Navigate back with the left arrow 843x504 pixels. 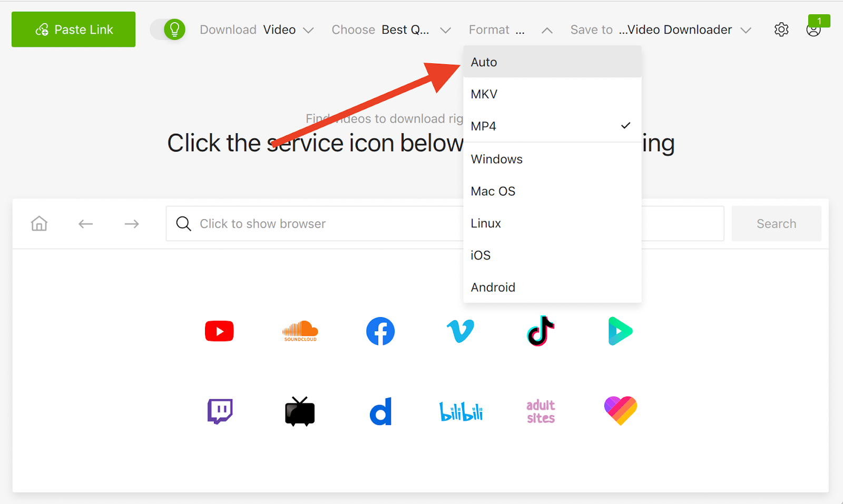85,224
